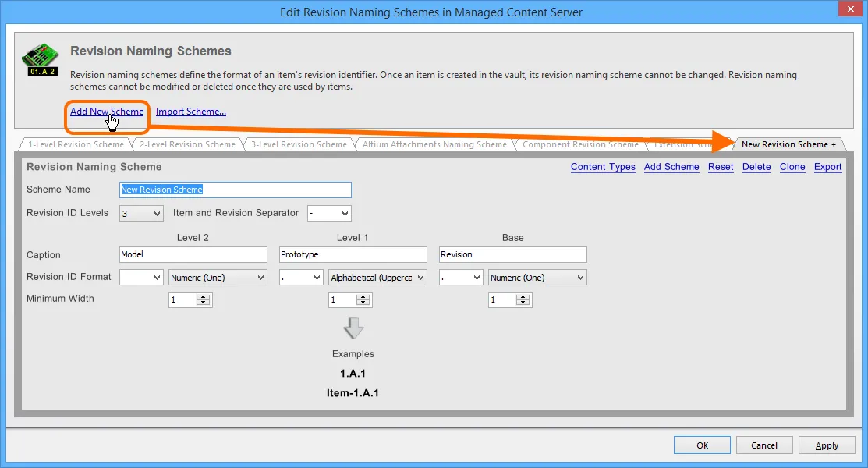Open the Import Scheme link

[x=191, y=112]
